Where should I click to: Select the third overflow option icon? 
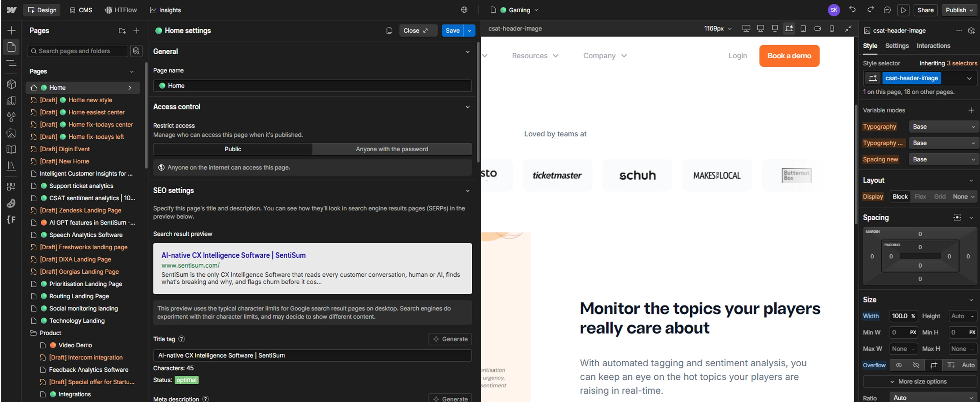point(933,365)
